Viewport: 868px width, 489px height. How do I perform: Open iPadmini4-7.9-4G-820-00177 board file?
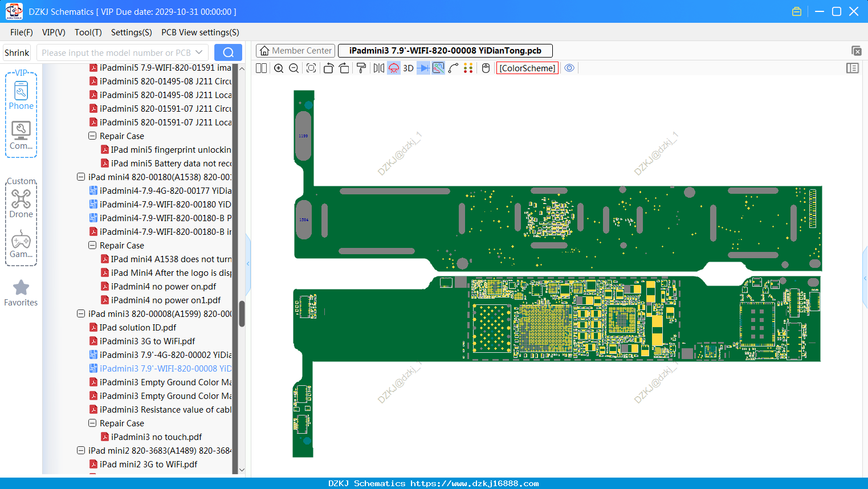click(x=161, y=191)
